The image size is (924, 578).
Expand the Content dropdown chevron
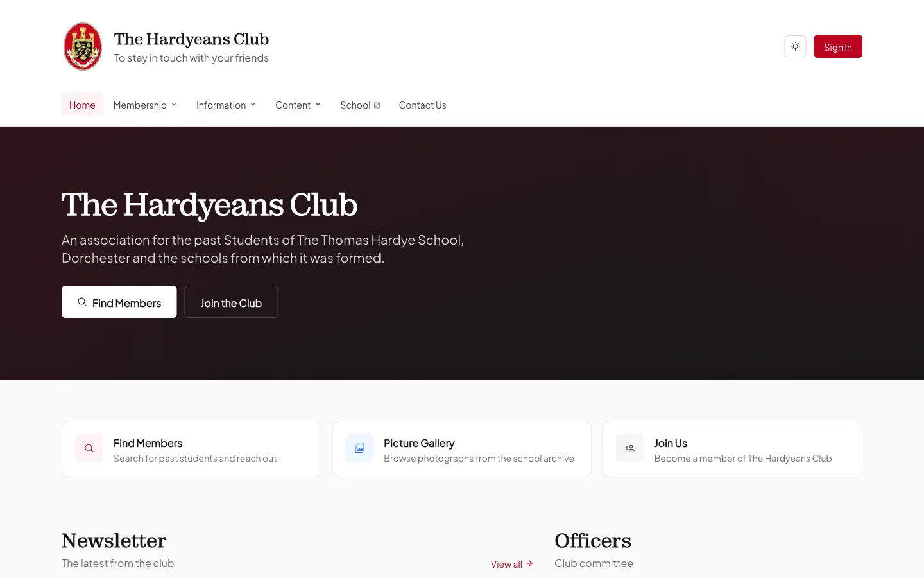click(x=318, y=105)
